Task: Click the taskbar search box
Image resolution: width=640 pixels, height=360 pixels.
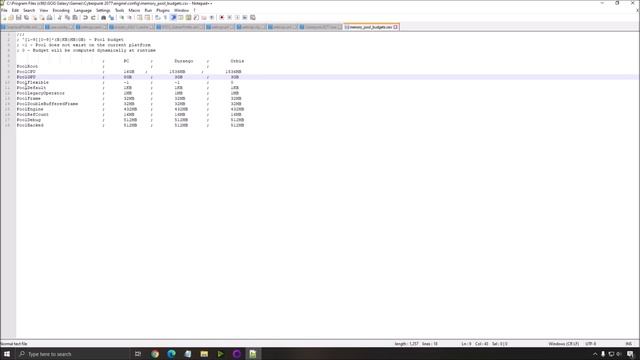Action: tap(73, 354)
